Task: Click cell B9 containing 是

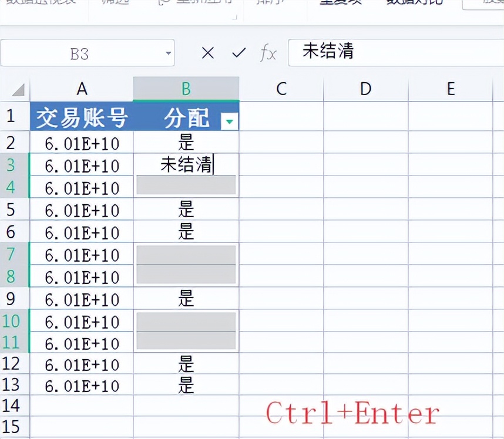Action: point(186,298)
